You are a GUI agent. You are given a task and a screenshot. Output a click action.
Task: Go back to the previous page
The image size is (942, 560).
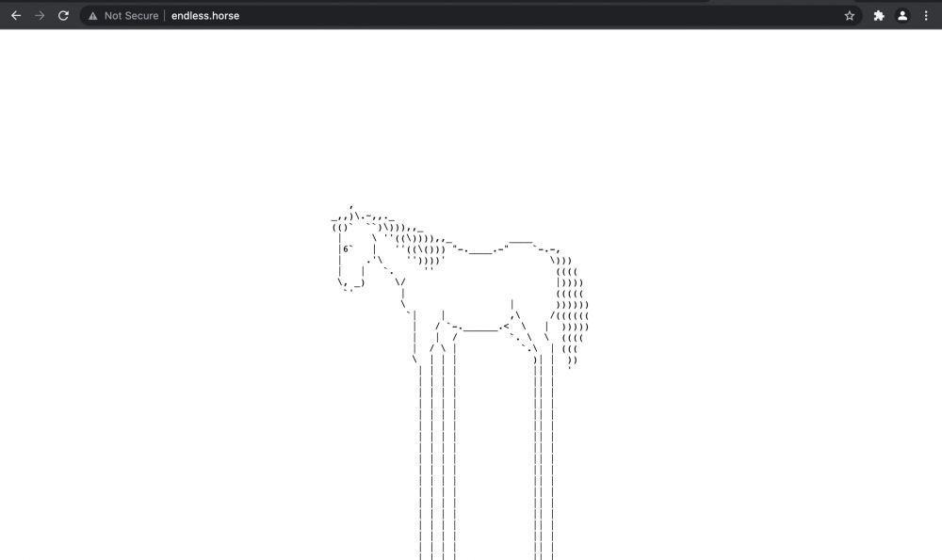[16, 16]
